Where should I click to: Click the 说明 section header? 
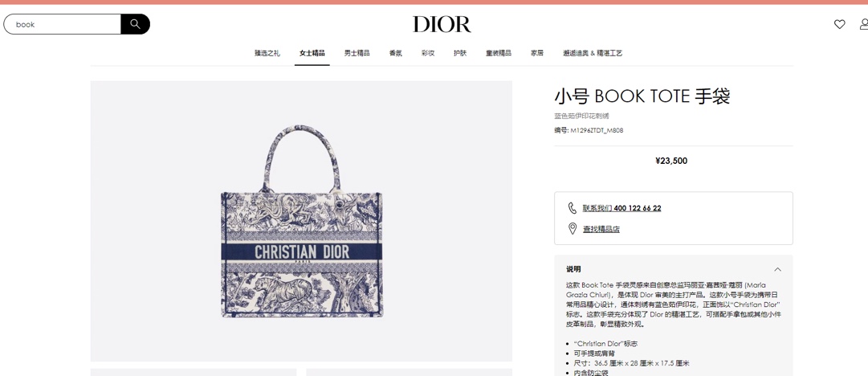tap(674, 270)
